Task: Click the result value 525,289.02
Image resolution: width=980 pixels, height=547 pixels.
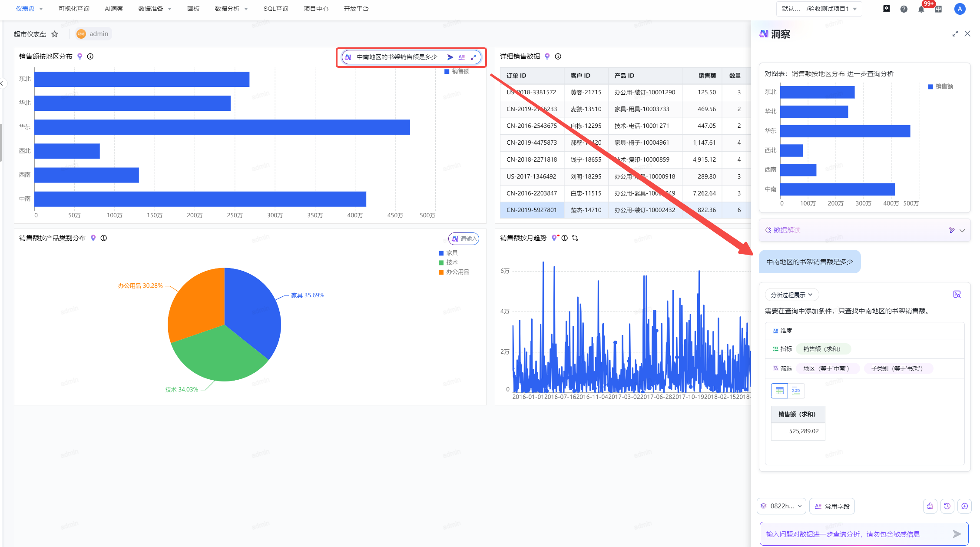Action: [x=804, y=431]
